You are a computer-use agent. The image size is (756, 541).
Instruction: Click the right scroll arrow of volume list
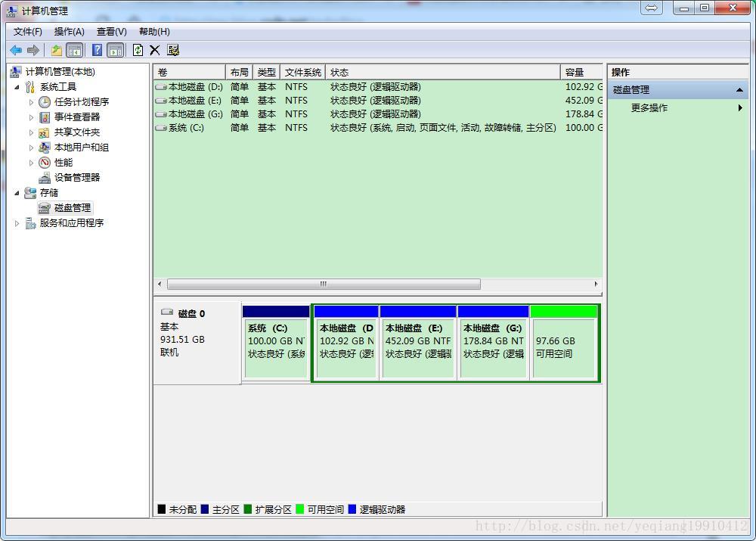point(596,284)
